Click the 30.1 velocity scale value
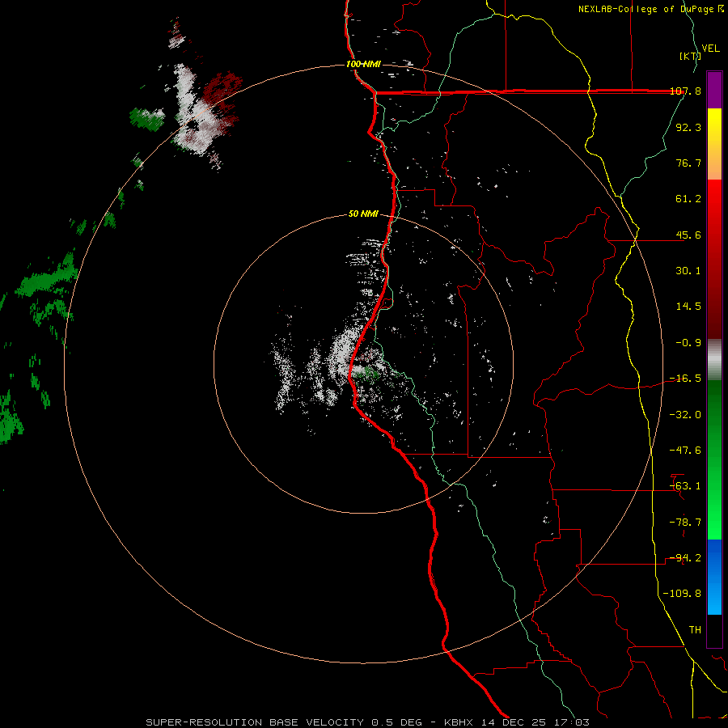The width and height of the screenshot is (728, 728). [688, 271]
